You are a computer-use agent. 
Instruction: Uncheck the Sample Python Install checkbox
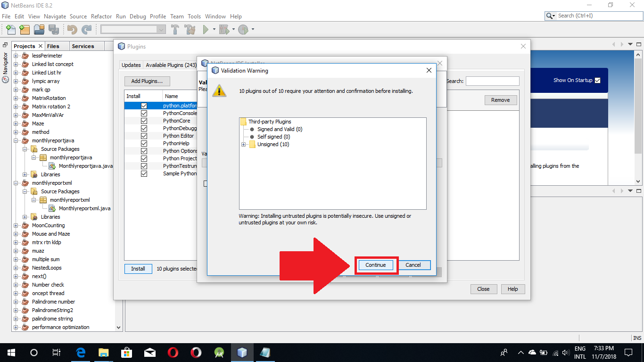click(x=144, y=173)
